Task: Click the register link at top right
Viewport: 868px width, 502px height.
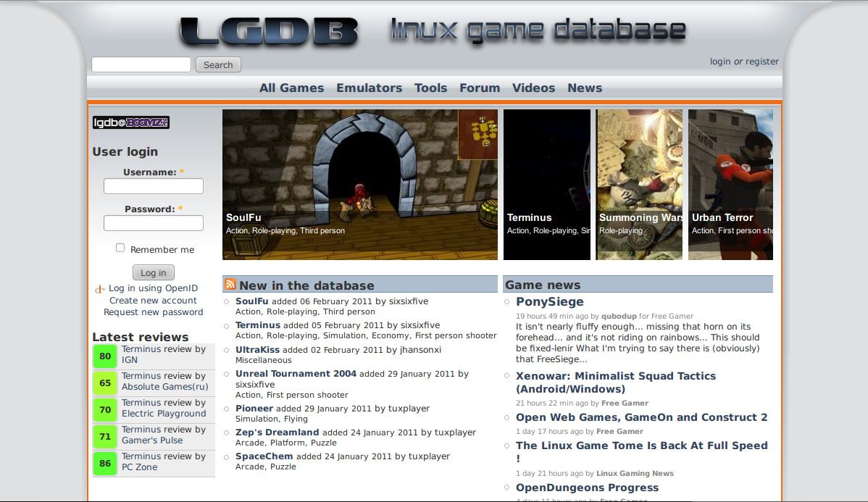Action: click(x=761, y=62)
